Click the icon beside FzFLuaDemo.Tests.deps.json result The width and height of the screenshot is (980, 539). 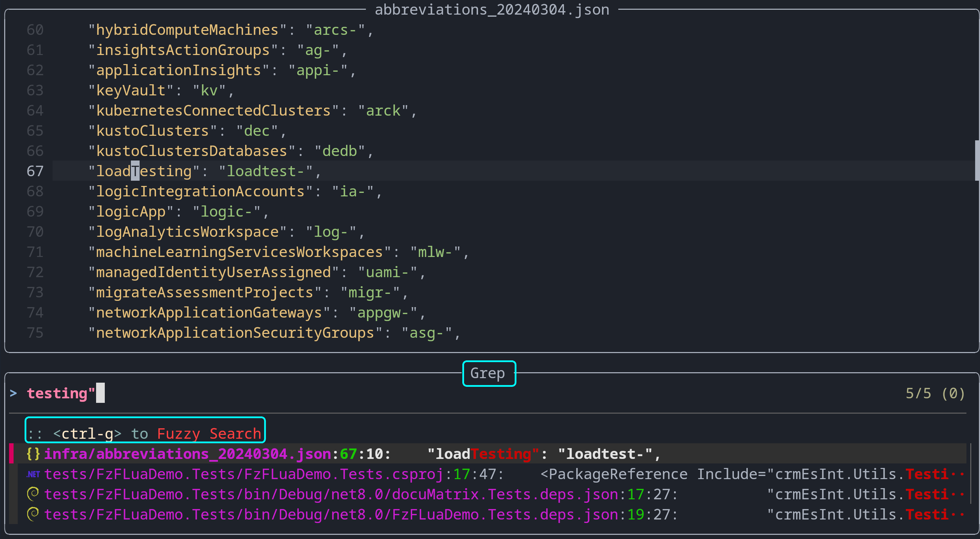point(33,514)
